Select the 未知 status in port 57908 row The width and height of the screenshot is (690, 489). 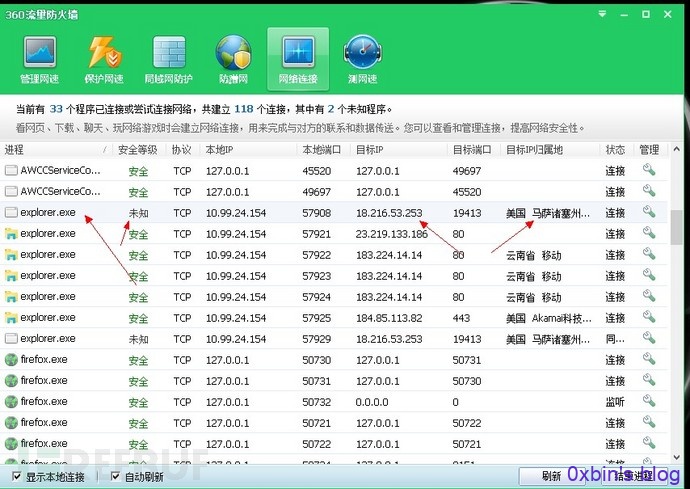(x=138, y=213)
